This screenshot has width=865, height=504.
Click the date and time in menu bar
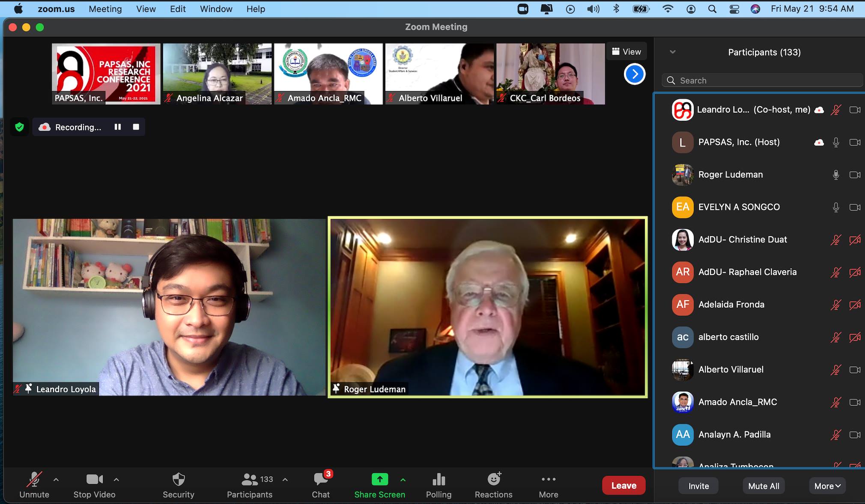812,9
